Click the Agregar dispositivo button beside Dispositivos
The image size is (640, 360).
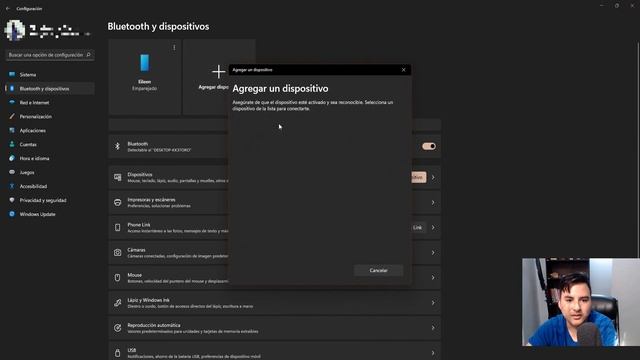coord(418,177)
